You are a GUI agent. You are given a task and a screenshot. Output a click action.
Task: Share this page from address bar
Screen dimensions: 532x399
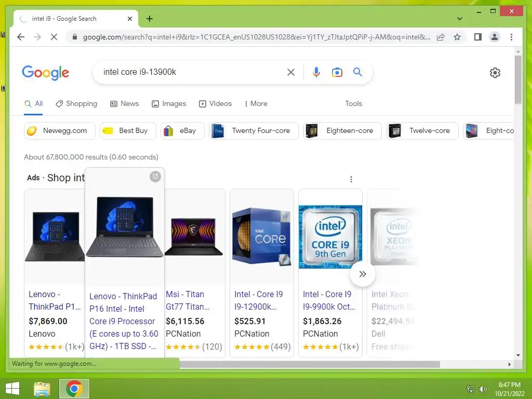[x=441, y=37]
